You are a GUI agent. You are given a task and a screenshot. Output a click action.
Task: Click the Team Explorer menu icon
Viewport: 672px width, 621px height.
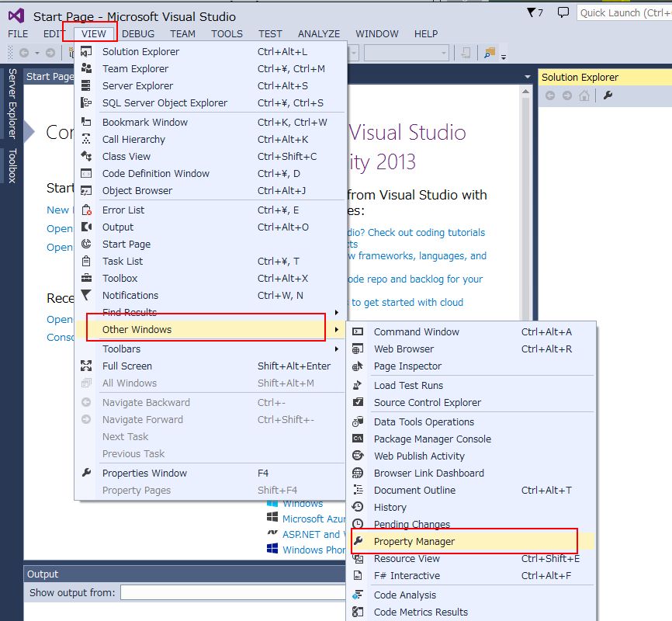click(86, 68)
